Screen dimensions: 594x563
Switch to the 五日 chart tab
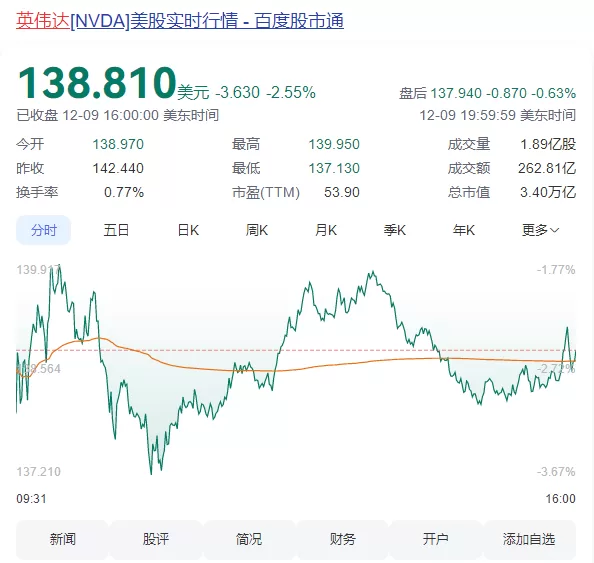pyautogui.click(x=116, y=230)
